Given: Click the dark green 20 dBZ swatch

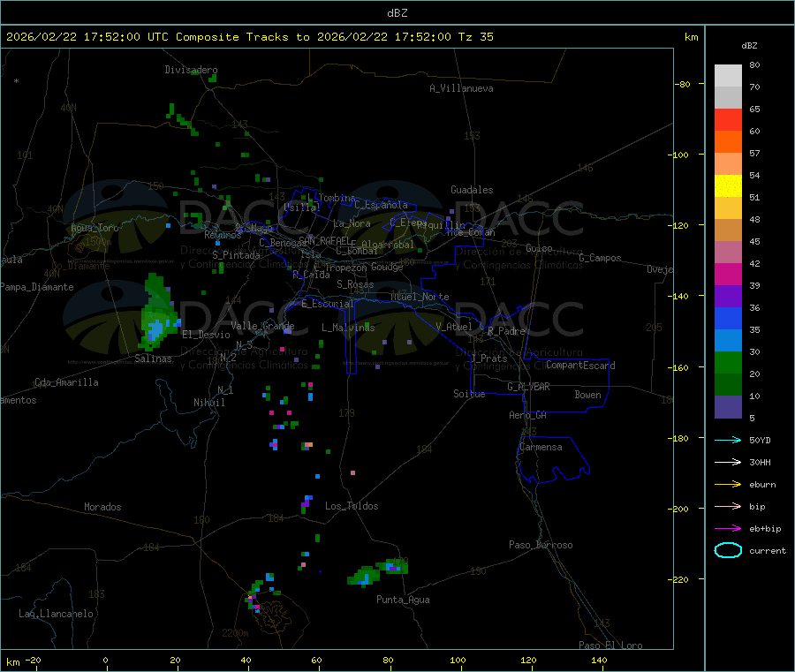Looking at the screenshot, I should coord(728,385).
